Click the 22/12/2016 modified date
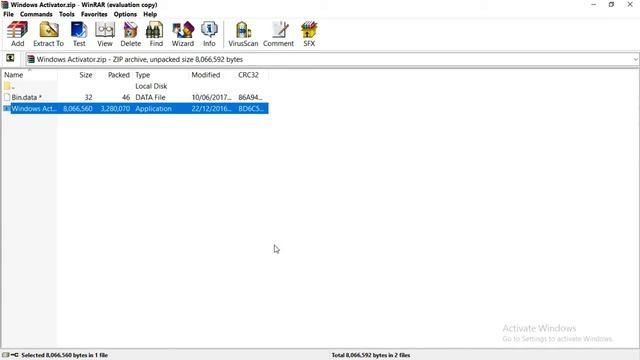640x360 pixels. pyautogui.click(x=211, y=109)
